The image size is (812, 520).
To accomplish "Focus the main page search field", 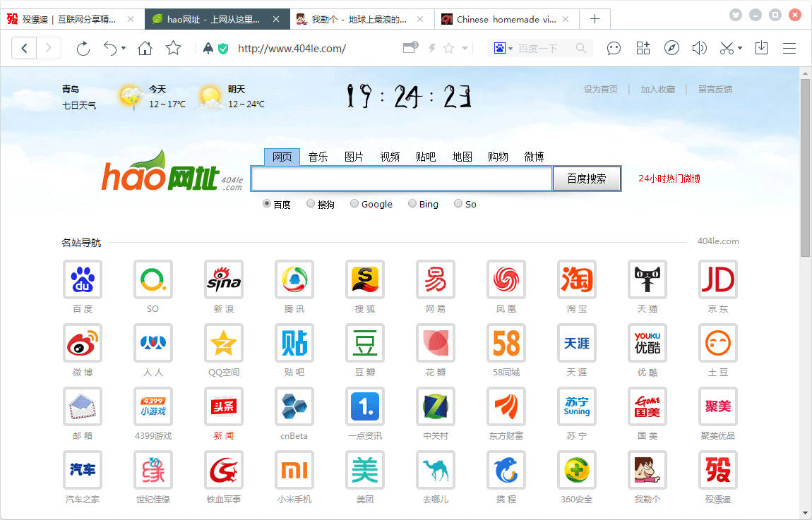I will point(402,179).
